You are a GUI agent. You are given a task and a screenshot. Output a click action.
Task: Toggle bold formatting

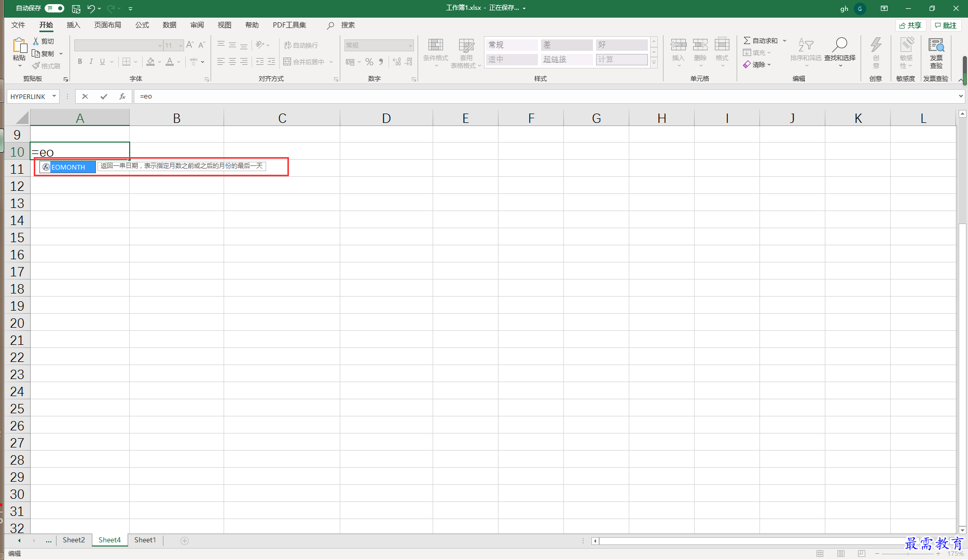[80, 62]
